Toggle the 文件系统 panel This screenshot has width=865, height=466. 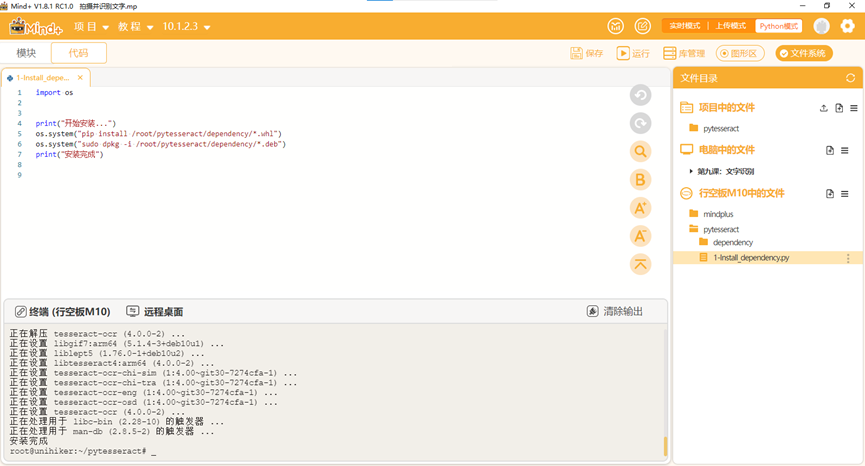803,53
